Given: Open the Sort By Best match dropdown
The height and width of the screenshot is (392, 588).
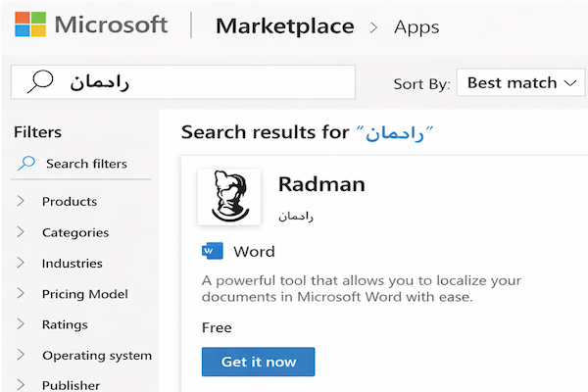Looking at the screenshot, I should coord(520,83).
